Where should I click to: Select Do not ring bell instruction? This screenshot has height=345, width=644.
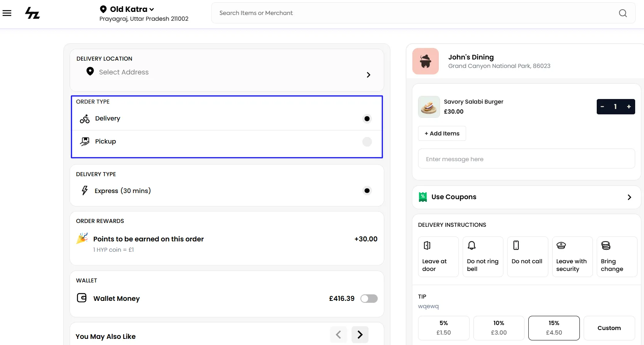pos(483,257)
